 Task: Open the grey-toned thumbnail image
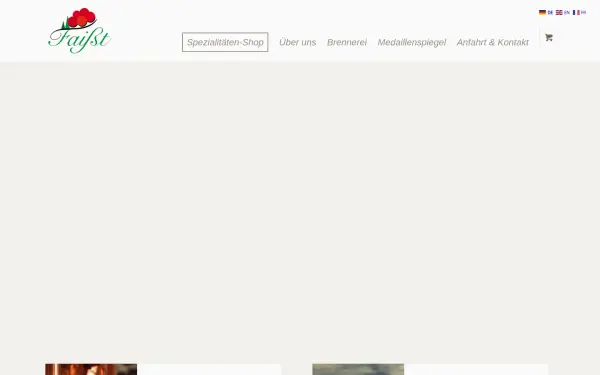coord(358,369)
